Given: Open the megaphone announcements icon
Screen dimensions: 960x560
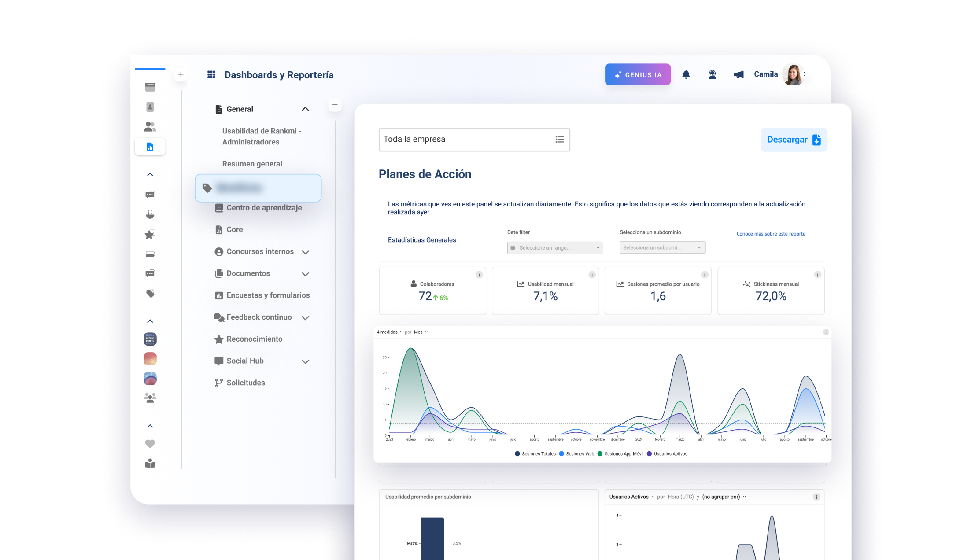Looking at the screenshot, I should tap(738, 74).
